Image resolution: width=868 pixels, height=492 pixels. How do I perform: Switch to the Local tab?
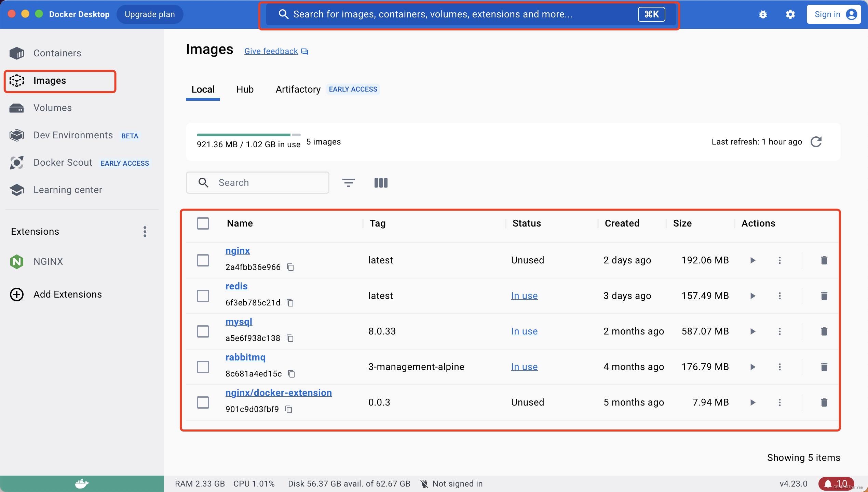203,90
